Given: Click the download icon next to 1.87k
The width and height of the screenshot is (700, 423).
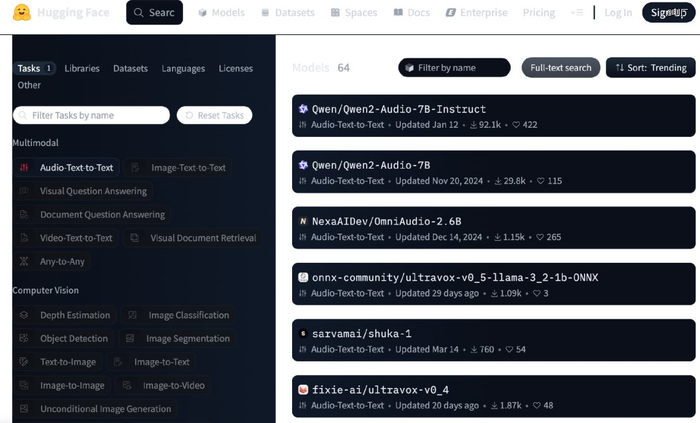Looking at the screenshot, I should click(494, 406).
